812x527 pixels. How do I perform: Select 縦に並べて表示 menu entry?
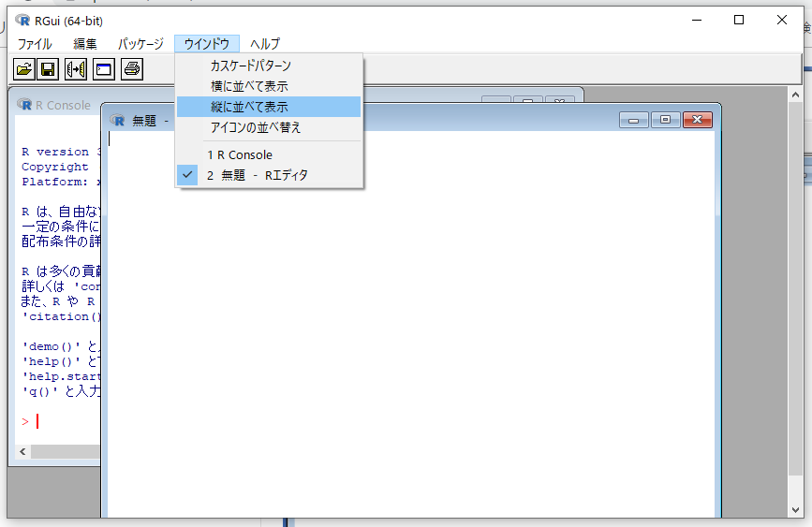point(269,107)
